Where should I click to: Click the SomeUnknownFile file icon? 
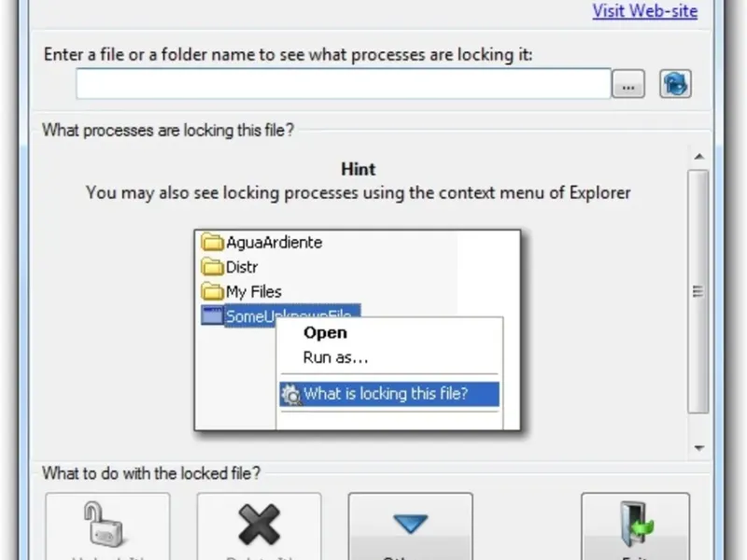click(x=213, y=316)
